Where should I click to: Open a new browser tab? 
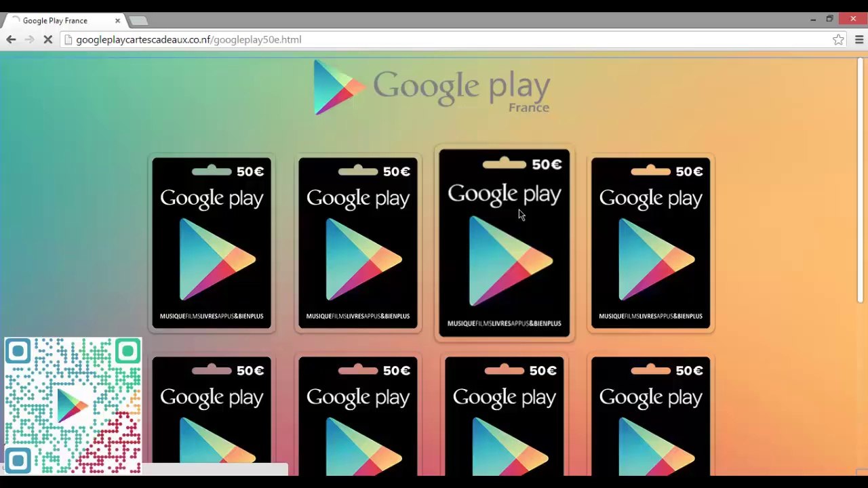[138, 21]
